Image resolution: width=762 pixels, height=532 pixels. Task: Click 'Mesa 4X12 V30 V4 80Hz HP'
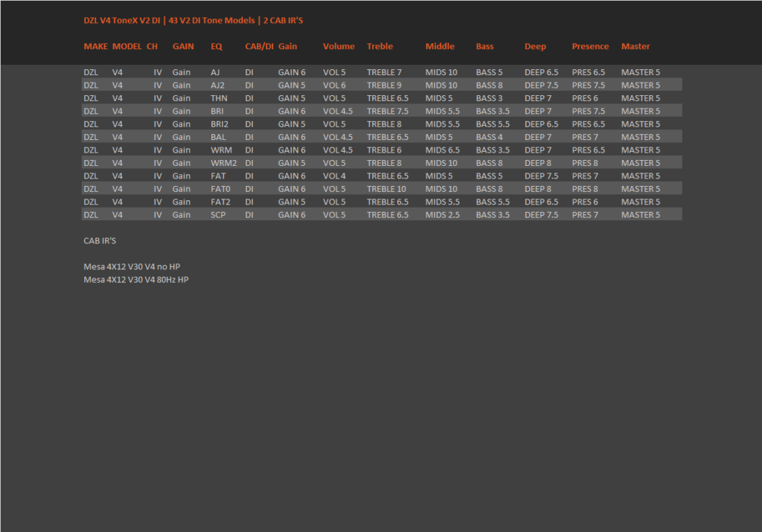click(136, 279)
